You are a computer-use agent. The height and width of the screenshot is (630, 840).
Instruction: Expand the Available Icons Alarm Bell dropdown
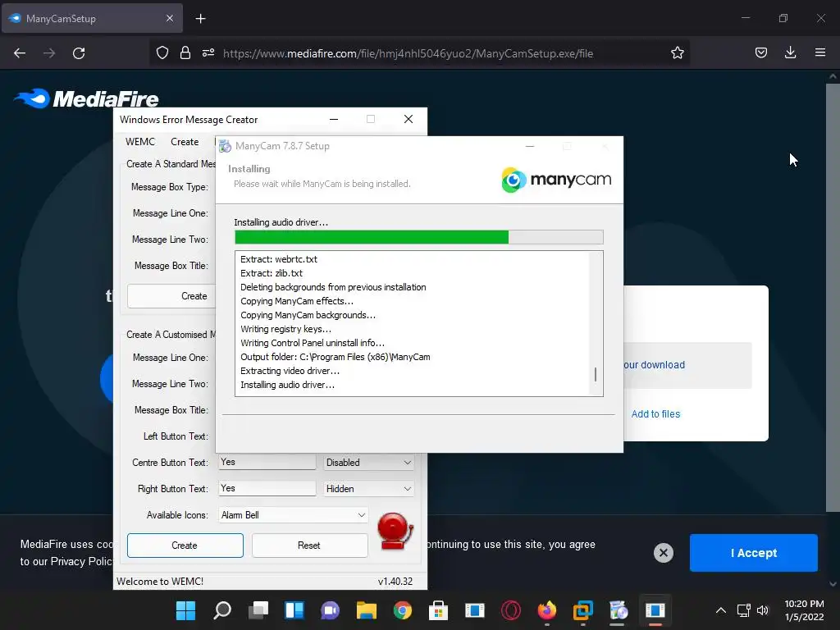293,515
